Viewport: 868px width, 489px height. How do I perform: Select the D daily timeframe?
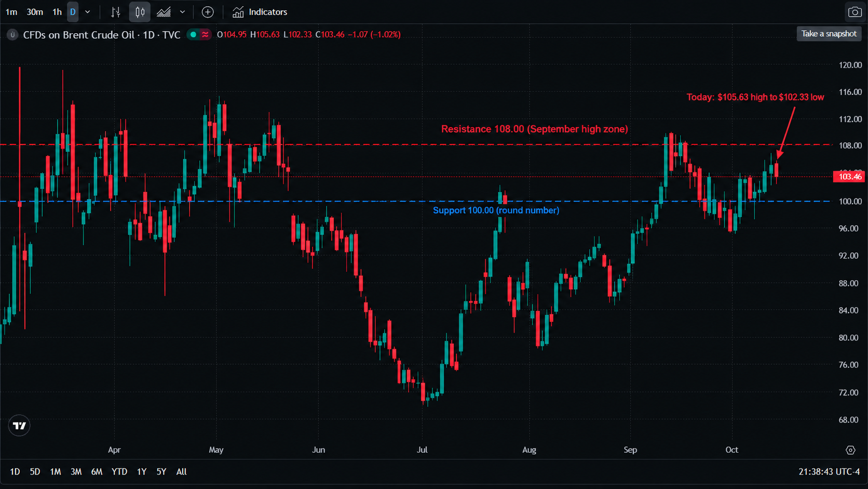[x=73, y=12]
